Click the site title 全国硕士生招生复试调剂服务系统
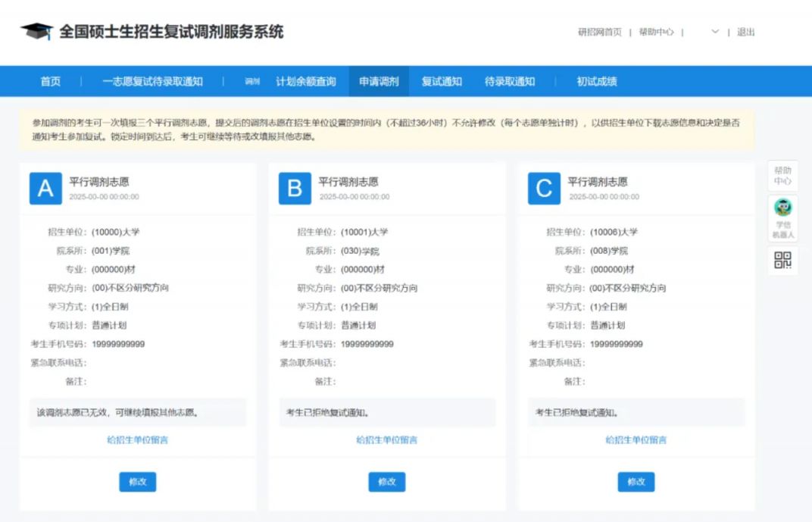The width and height of the screenshot is (812, 522). (x=171, y=32)
